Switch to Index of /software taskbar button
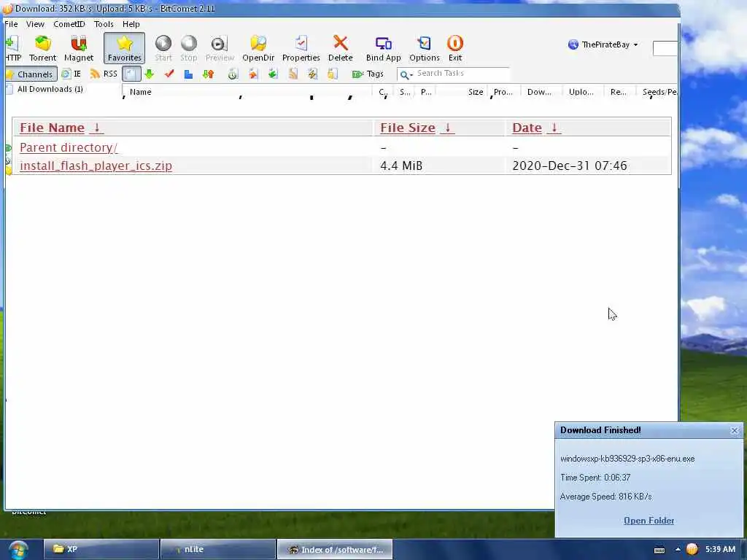 [x=335, y=550]
